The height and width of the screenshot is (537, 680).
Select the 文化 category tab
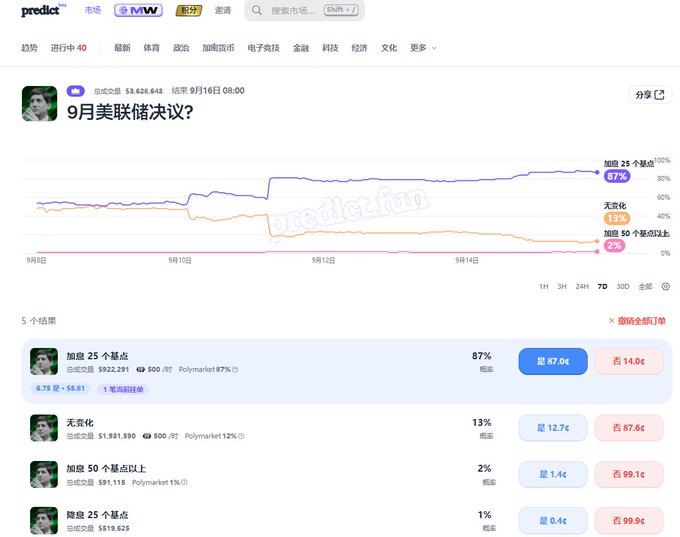[389, 48]
